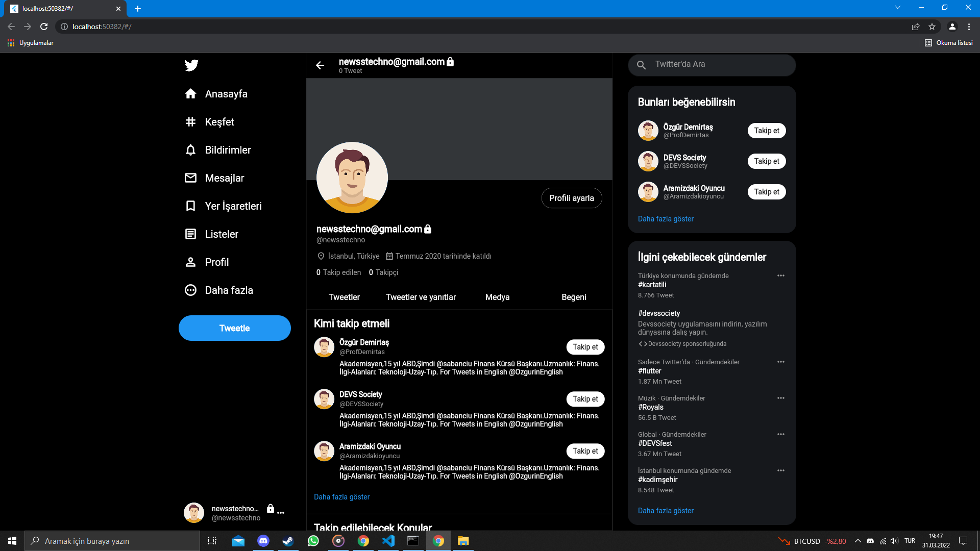
Task: Switch to the Tweetler tab
Action: pyautogui.click(x=344, y=297)
